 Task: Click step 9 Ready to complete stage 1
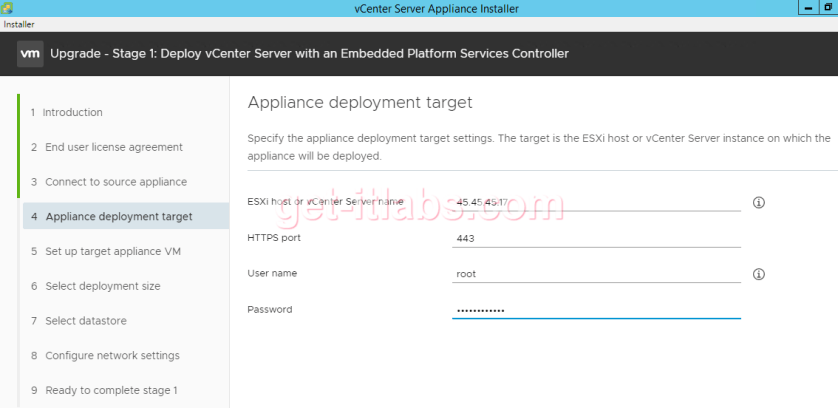tap(111, 390)
